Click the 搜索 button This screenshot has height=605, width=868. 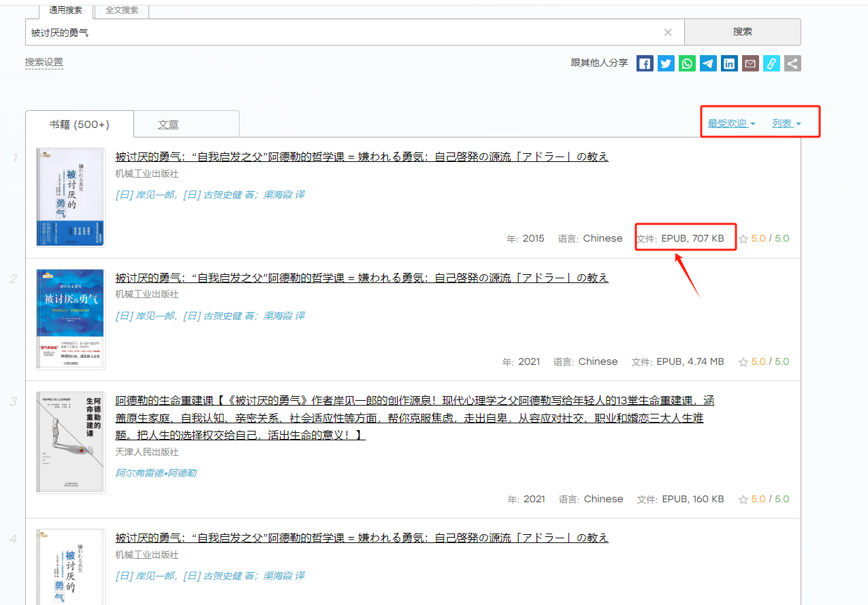click(x=742, y=32)
